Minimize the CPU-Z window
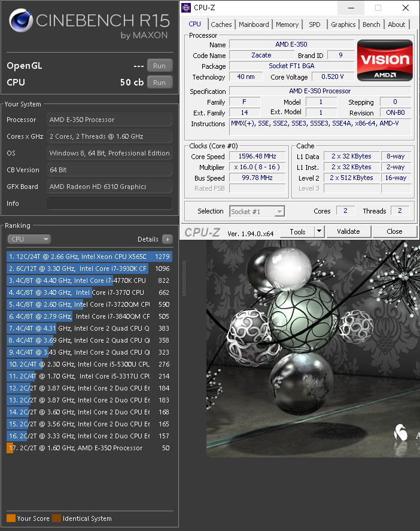 [x=351, y=8]
